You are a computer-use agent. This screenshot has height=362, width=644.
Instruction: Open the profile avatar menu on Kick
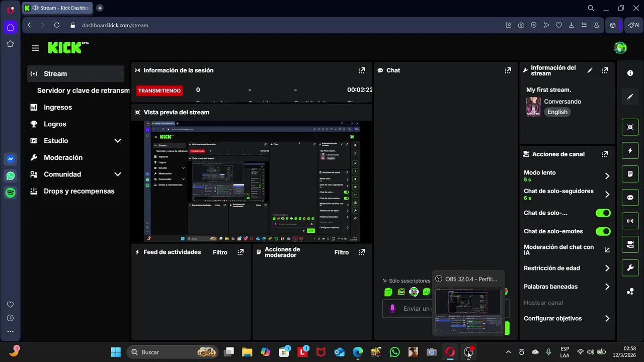coord(620,48)
